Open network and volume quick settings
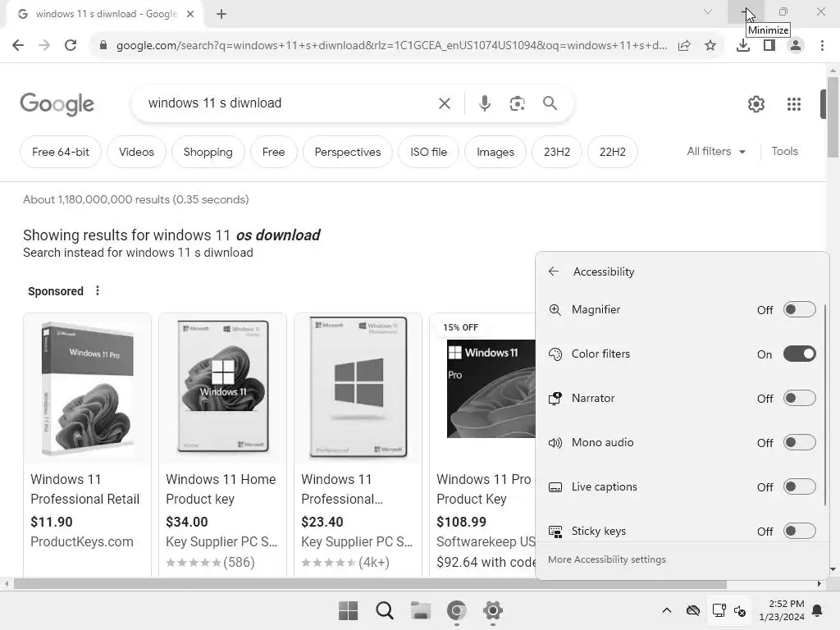840x630 pixels. coord(728,610)
